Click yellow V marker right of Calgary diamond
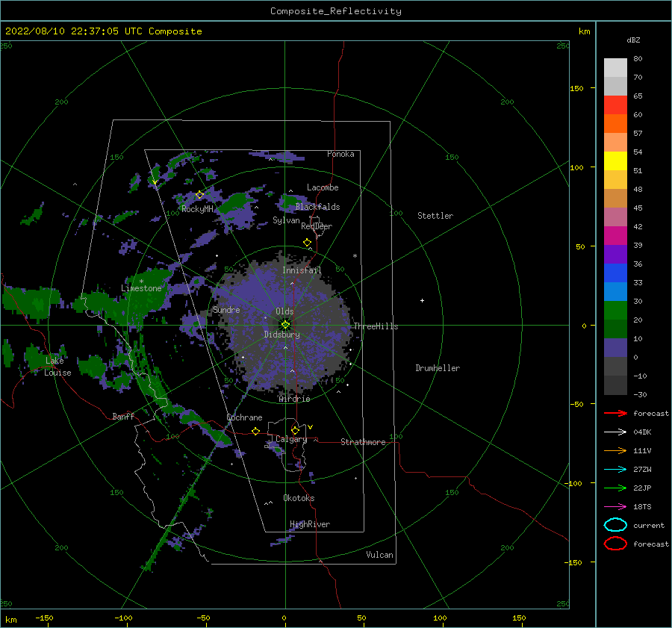Screen dimensions: 672x628 coord(311,427)
